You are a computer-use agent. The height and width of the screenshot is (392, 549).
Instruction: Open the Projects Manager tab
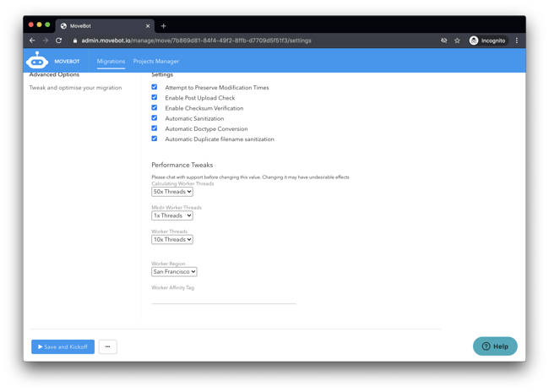tap(155, 62)
